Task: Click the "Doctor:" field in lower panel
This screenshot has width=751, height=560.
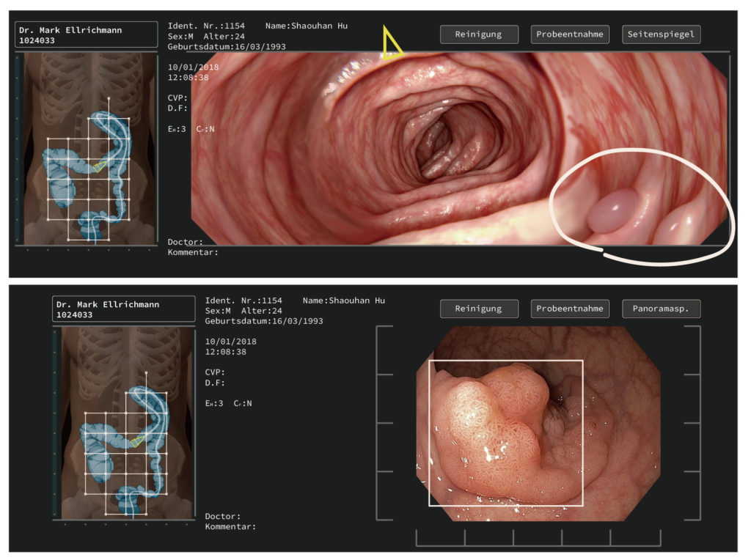Action: pyautogui.click(x=223, y=517)
